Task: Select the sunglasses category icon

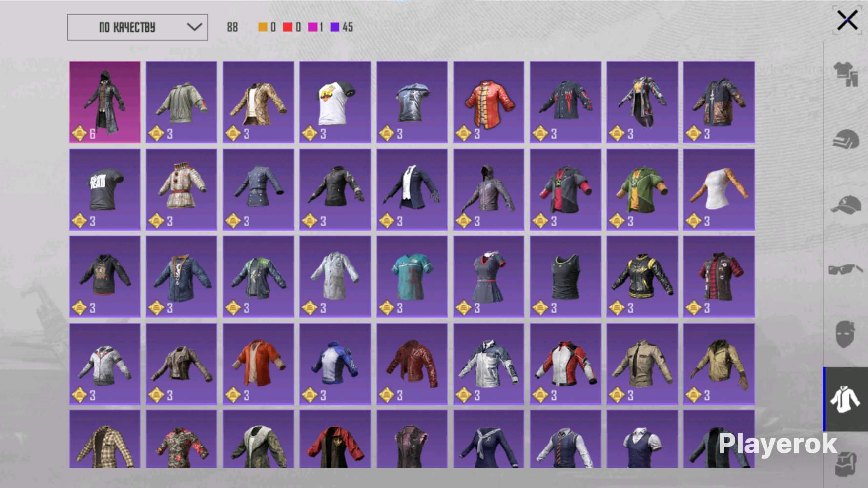Action: 846,269
